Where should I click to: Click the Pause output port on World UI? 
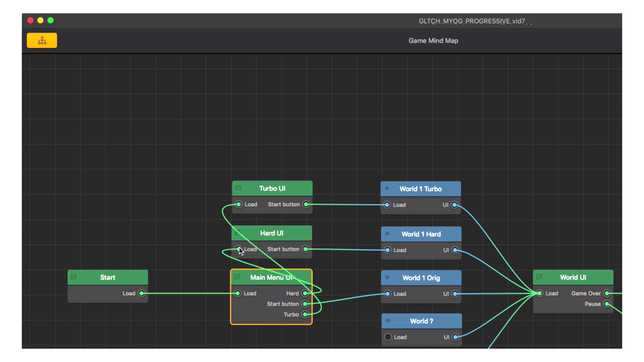pos(607,304)
